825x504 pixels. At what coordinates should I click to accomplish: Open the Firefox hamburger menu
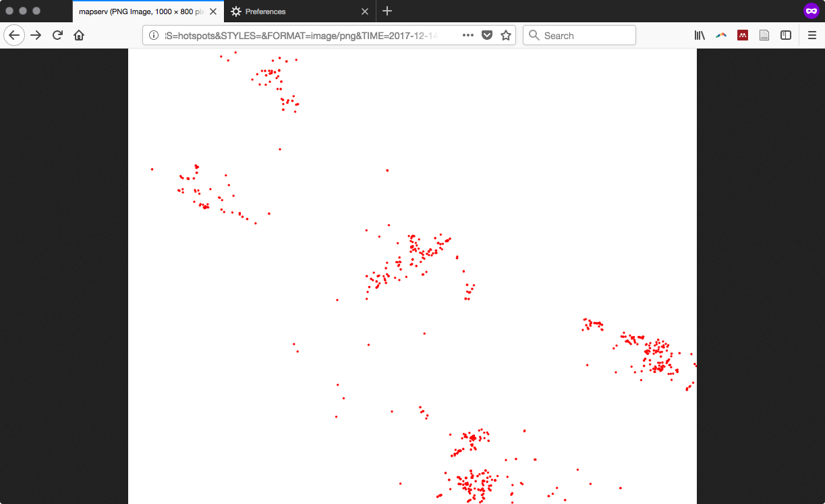pyautogui.click(x=812, y=36)
